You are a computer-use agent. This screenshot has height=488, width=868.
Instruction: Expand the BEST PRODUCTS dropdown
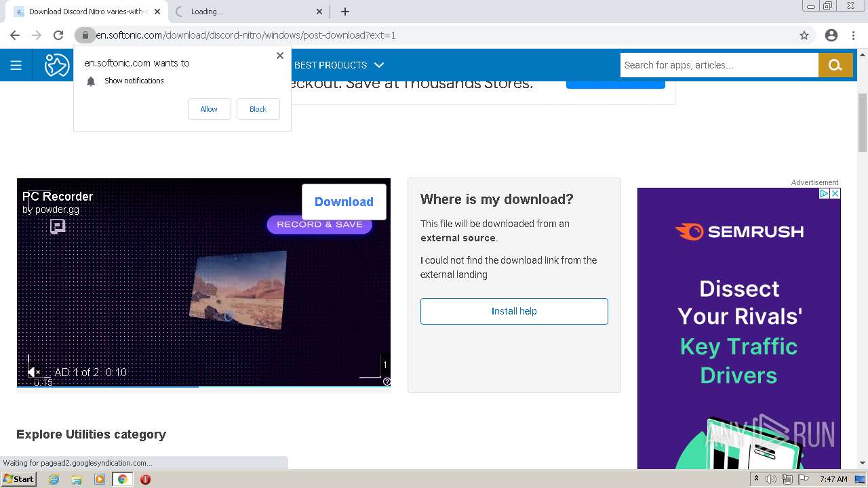[x=339, y=65]
